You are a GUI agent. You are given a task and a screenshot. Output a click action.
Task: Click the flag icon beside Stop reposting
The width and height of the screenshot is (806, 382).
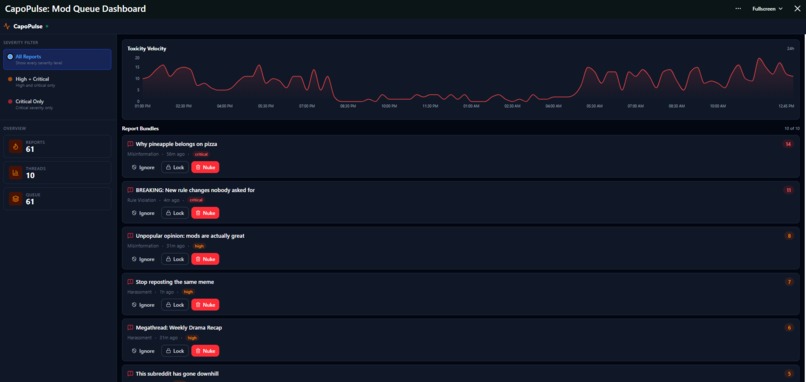130,282
